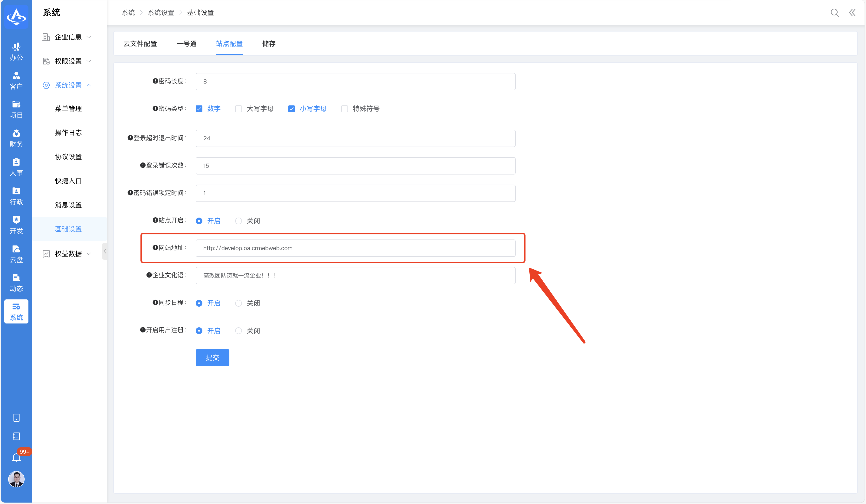Expand the 权限设置 menu group
Viewport: 866px width, 504px height.
click(x=68, y=61)
